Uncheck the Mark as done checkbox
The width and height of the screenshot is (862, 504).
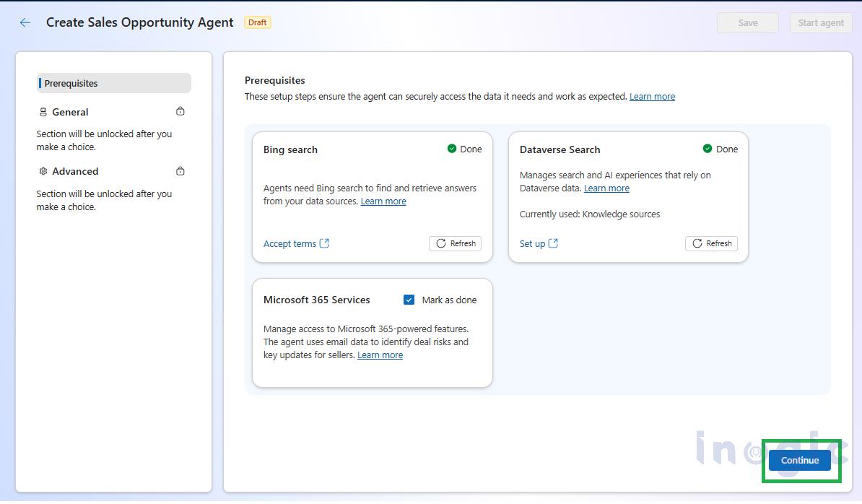click(x=409, y=300)
